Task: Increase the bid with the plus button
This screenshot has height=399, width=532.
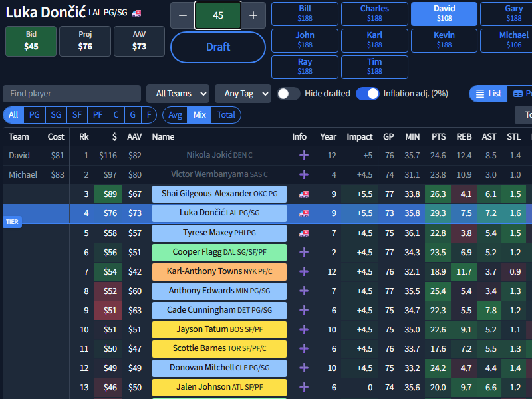Action: pyautogui.click(x=253, y=15)
